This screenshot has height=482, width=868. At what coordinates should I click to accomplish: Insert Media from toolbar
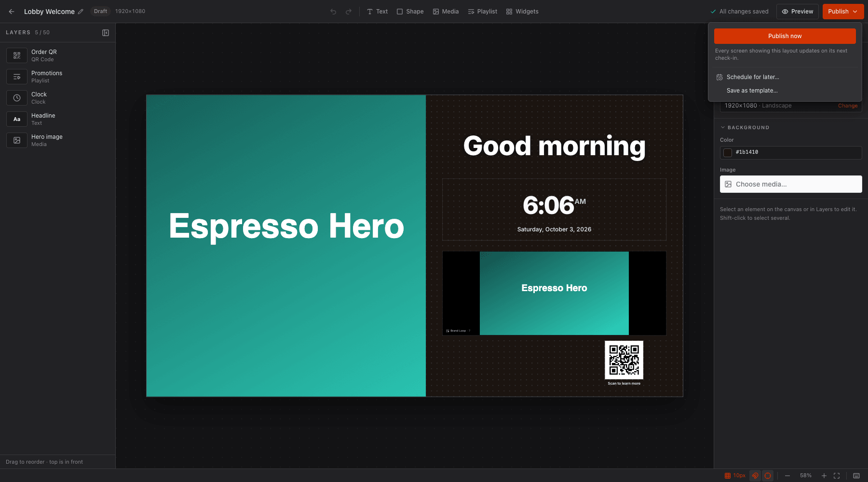(446, 12)
